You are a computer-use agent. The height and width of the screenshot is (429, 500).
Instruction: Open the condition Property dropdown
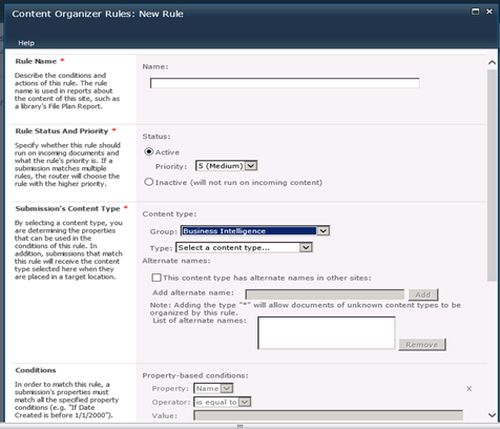pos(213,388)
